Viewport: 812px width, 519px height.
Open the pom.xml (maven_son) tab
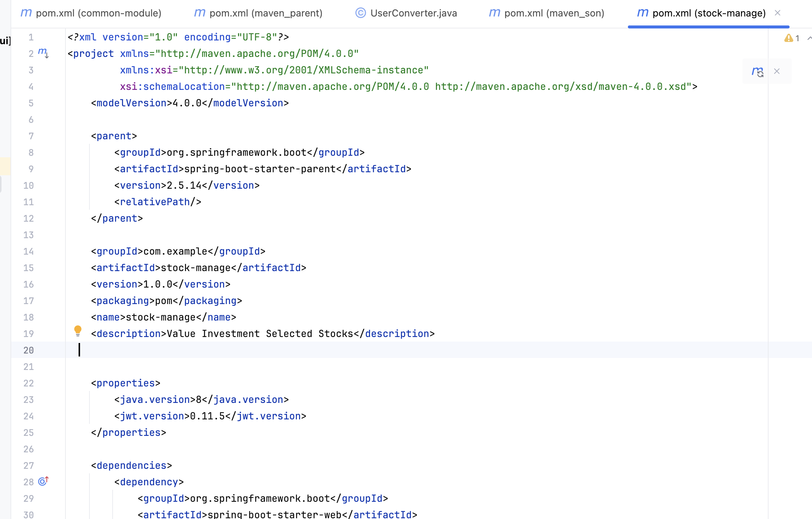click(554, 13)
